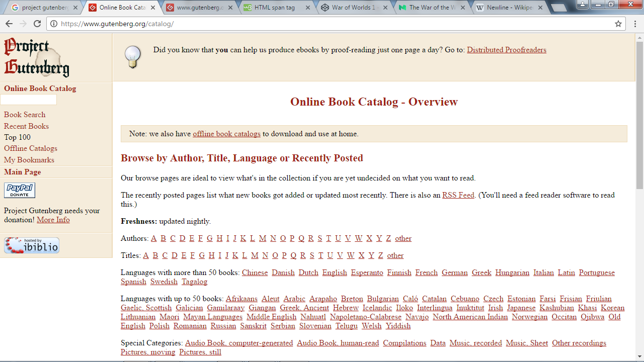Switch to the project gutenberg Google tab

click(45, 8)
